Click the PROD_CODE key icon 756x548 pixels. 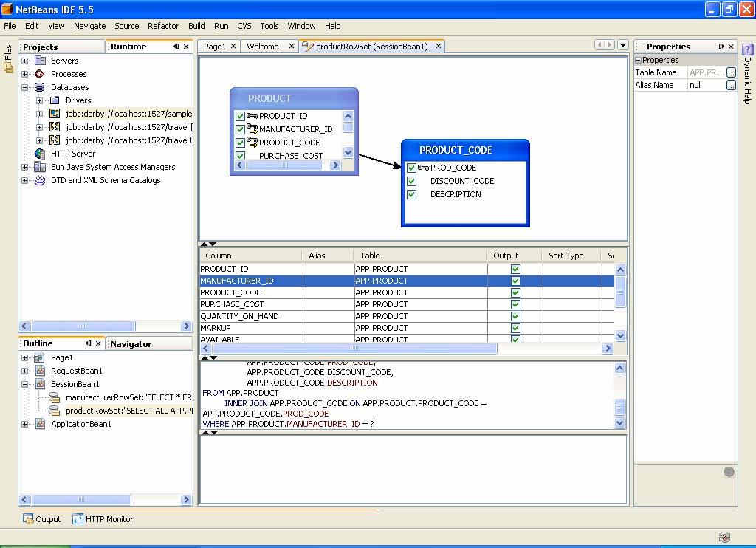pyautogui.click(x=423, y=168)
